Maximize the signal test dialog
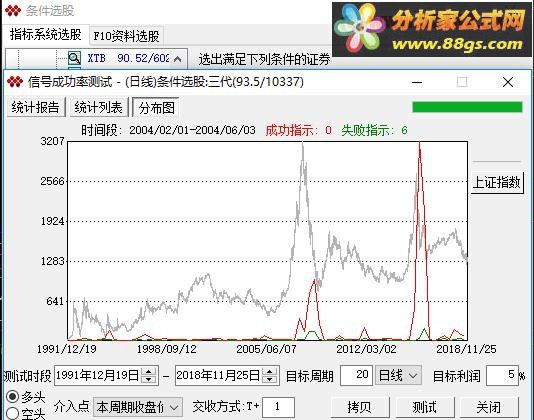The width and height of the screenshot is (534, 420). coord(462,82)
